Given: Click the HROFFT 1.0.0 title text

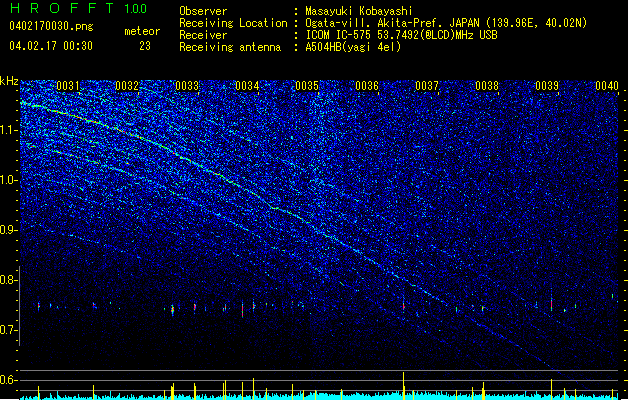Looking at the screenshot, I should point(78,8).
